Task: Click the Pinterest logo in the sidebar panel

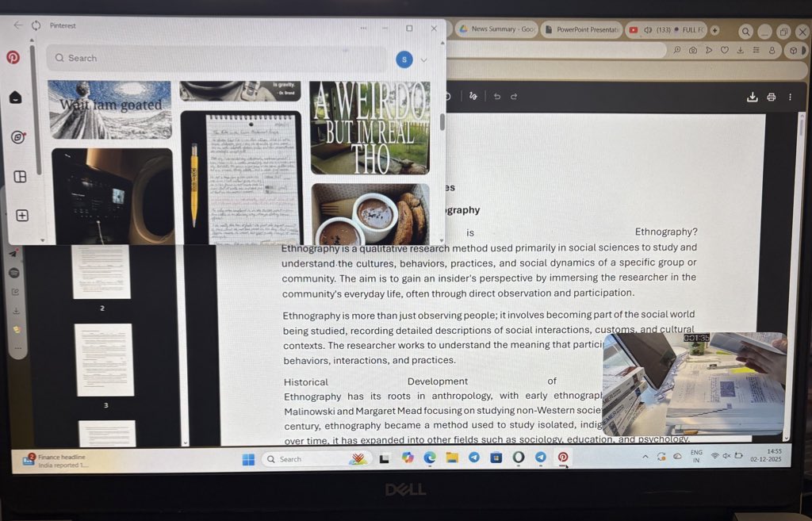Action: click(x=13, y=56)
